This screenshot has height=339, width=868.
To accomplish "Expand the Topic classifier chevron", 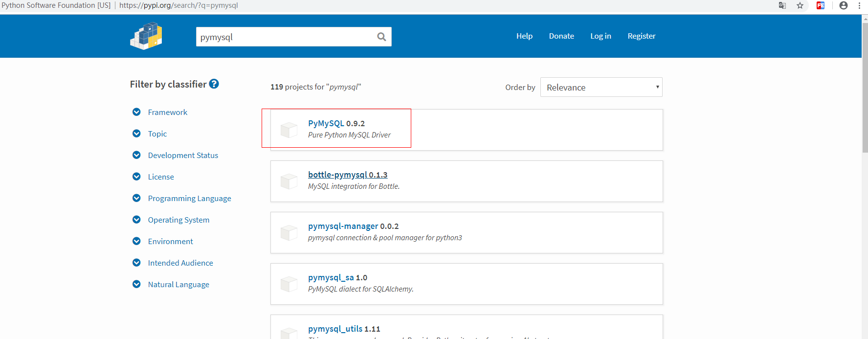I will (x=136, y=134).
